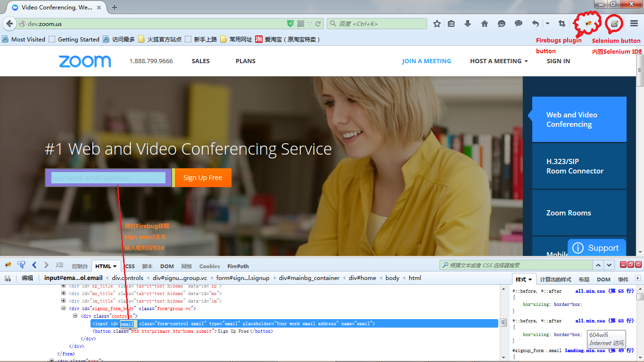Select the body breadcrumb in Firebug

tap(392, 278)
